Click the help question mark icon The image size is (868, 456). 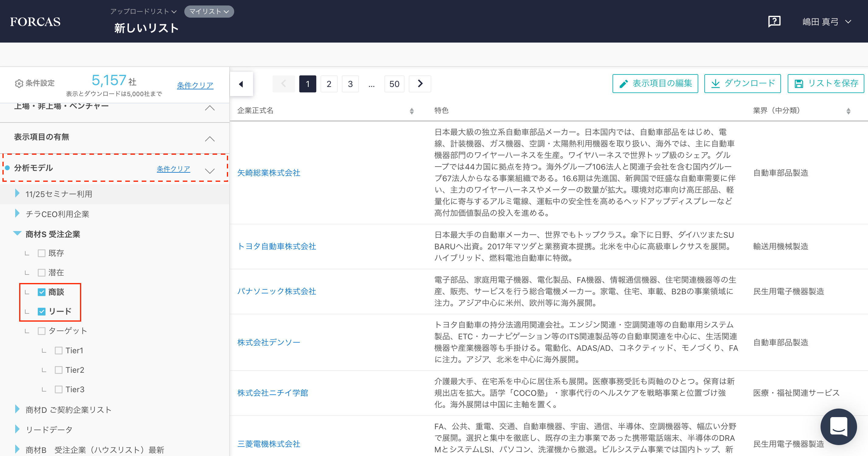774,22
